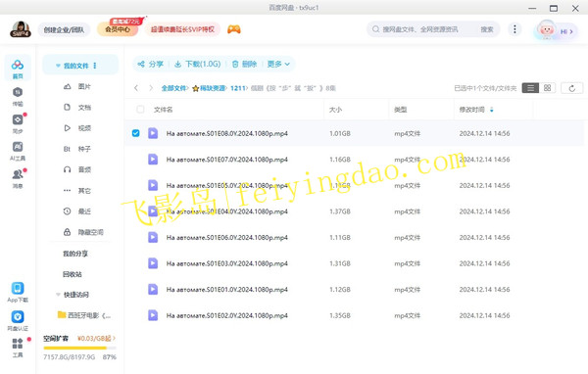Open 我的分享 in sidebar
588x374 pixels.
(75, 254)
